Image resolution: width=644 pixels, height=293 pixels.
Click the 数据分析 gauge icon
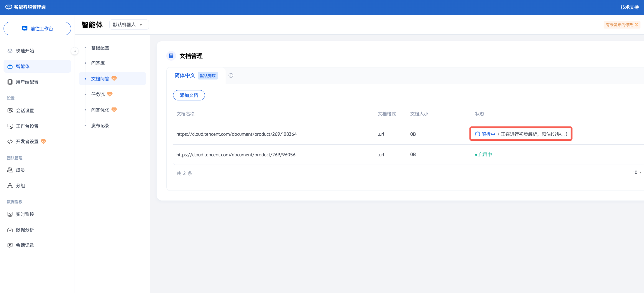point(10,230)
